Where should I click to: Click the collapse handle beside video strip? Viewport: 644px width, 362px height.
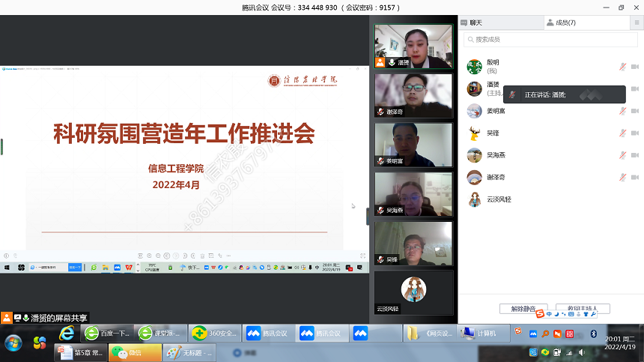(x=368, y=217)
